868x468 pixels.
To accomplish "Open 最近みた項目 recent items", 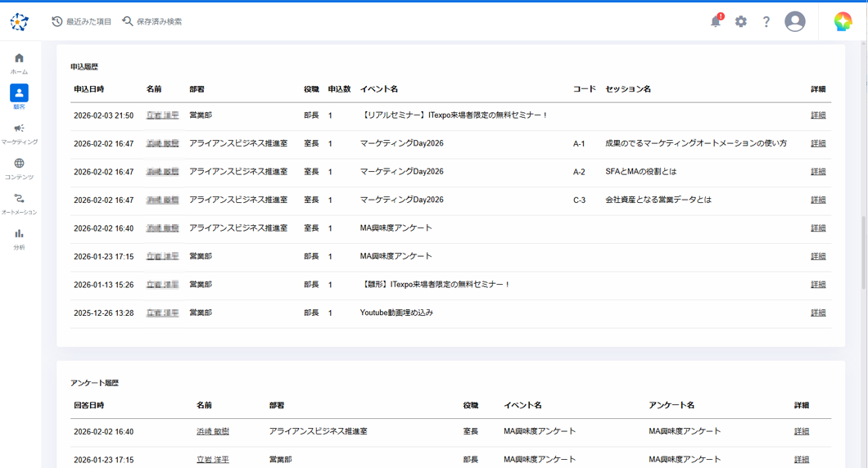I will coord(81,21).
